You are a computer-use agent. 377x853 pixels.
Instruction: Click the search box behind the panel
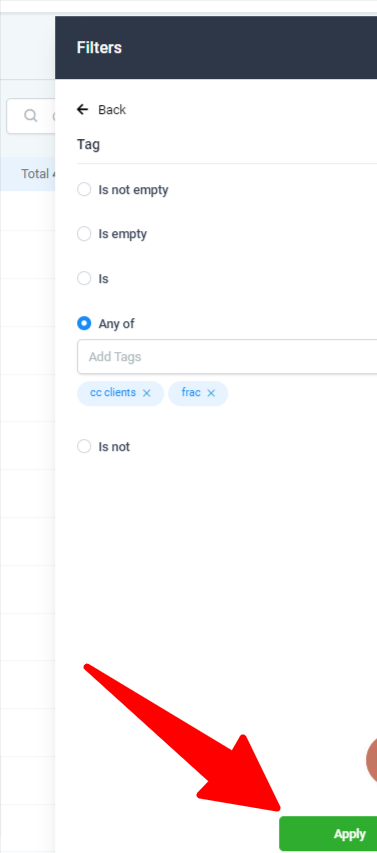click(x=30, y=116)
